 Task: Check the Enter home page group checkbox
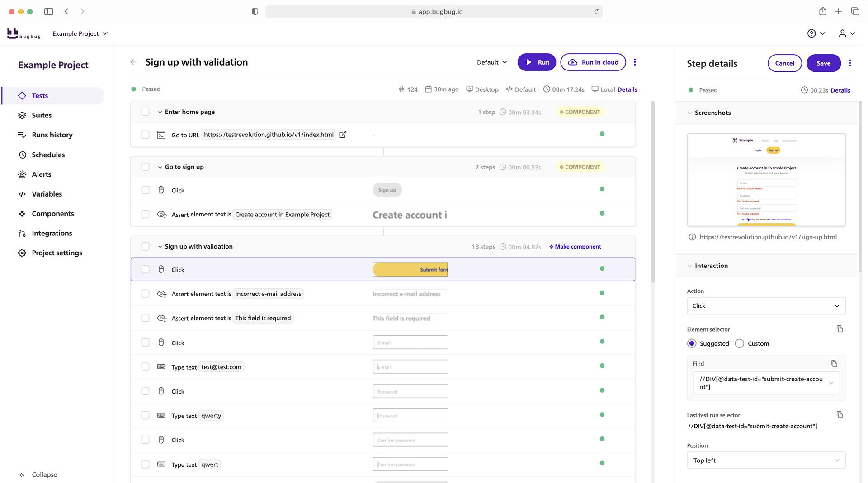145,112
